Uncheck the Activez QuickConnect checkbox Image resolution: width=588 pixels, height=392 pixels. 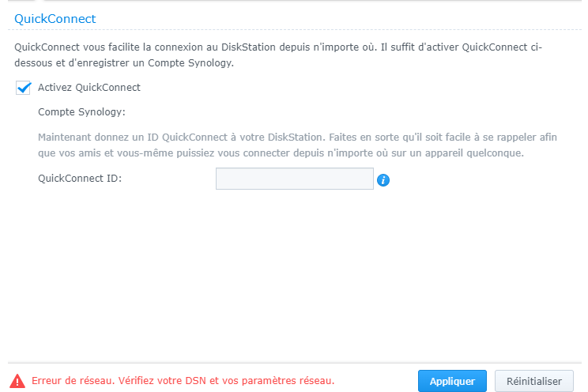coord(23,88)
